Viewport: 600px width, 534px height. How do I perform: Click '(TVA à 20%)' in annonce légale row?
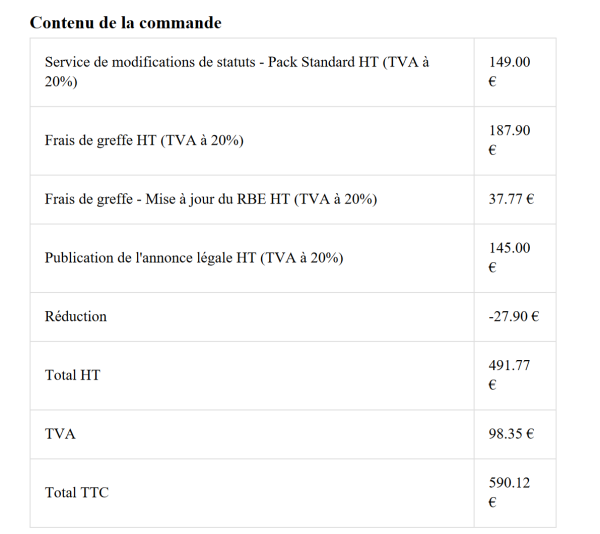coord(302,258)
